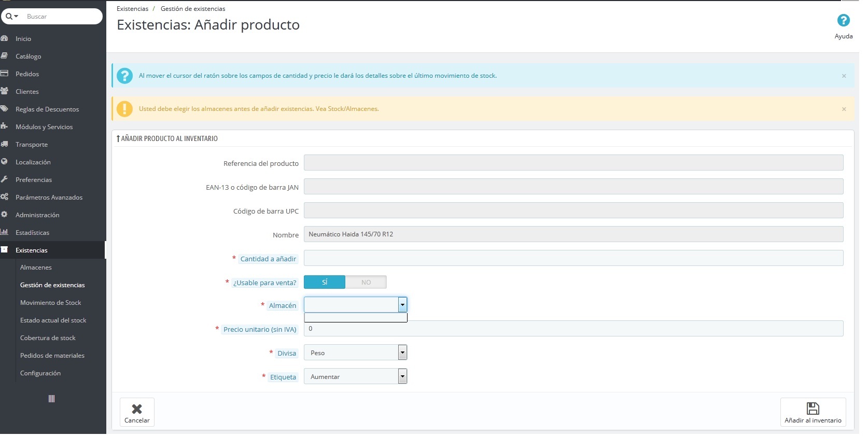Open the Etiqueta dropdown
Screen dimensions: 868x436
tap(356, 376)
